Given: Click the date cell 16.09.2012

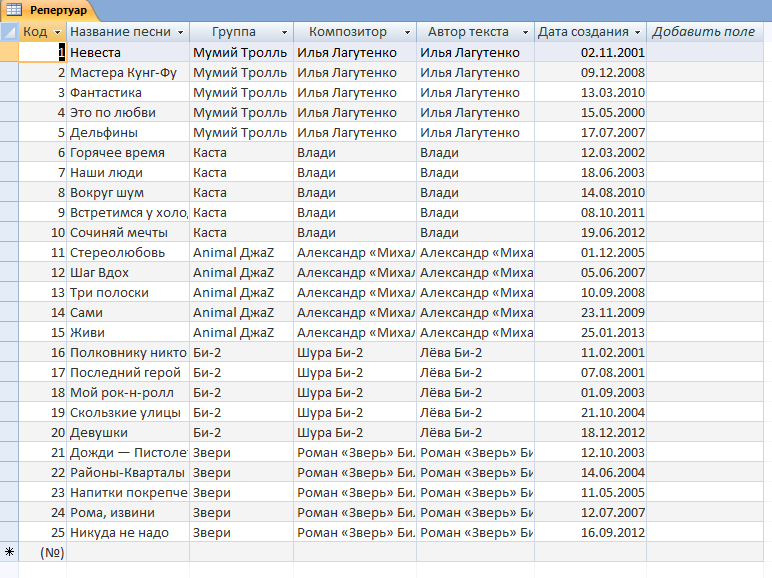Looking at the screenshot, I should tap(590, 533).
